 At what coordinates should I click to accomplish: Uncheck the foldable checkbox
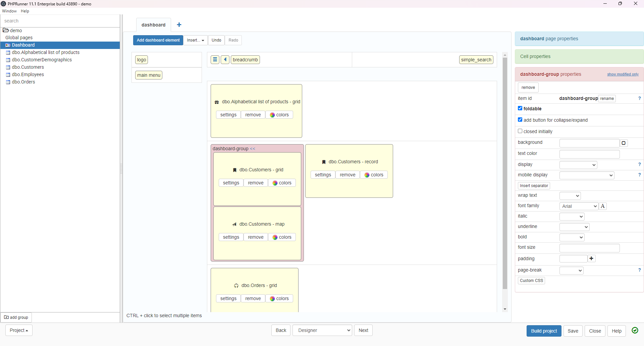[520, 108]
